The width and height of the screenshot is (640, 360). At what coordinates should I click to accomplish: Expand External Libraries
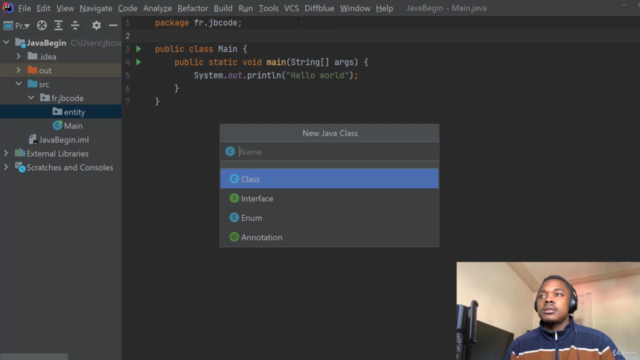point(6,153)
